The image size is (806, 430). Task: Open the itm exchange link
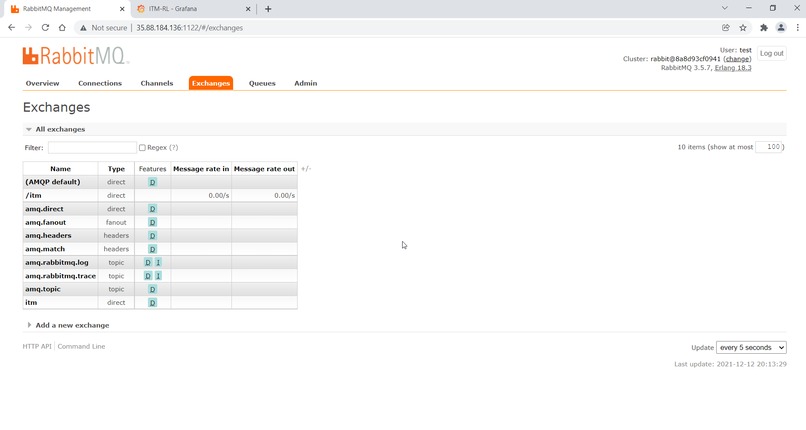tap(31, 303)
